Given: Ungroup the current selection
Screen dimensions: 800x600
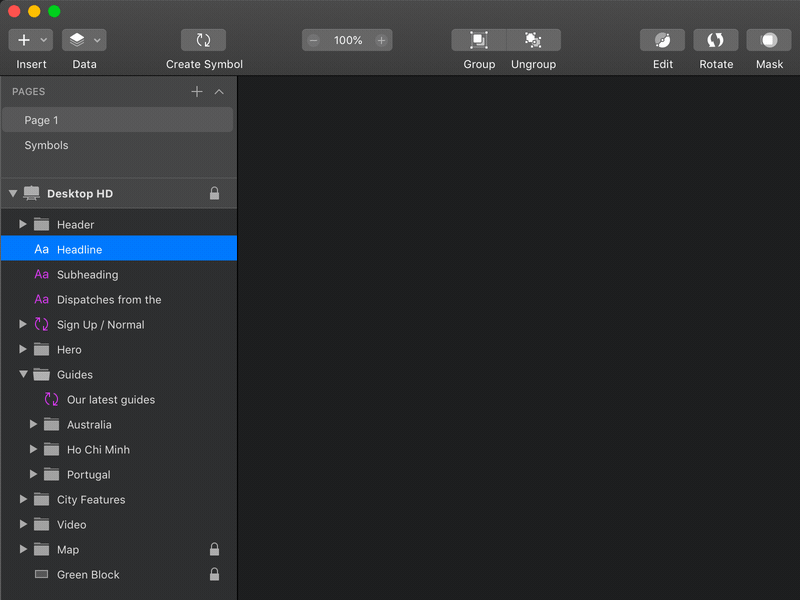Looking at the screenshot, I should 533,40.
